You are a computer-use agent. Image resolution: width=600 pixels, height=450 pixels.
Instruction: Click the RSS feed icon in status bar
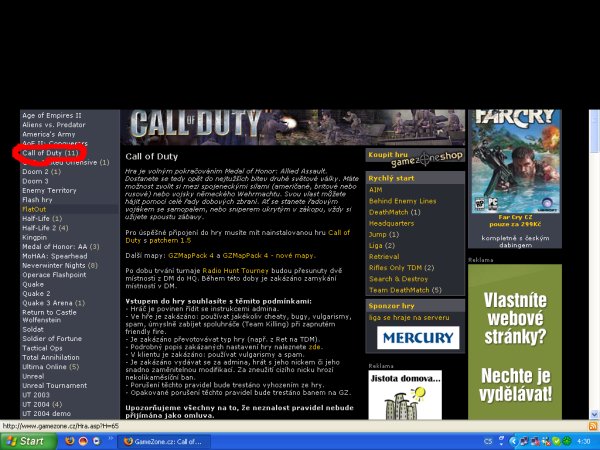tap(593, 426)
